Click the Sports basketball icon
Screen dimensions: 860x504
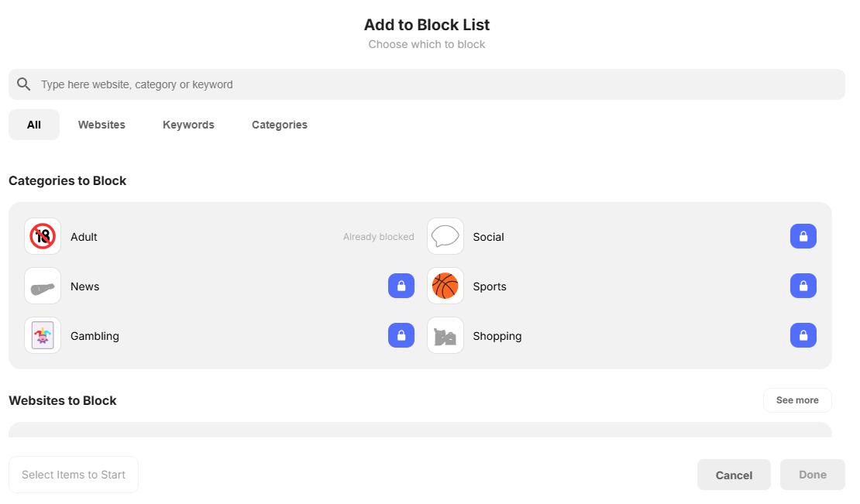coord(445,286)
